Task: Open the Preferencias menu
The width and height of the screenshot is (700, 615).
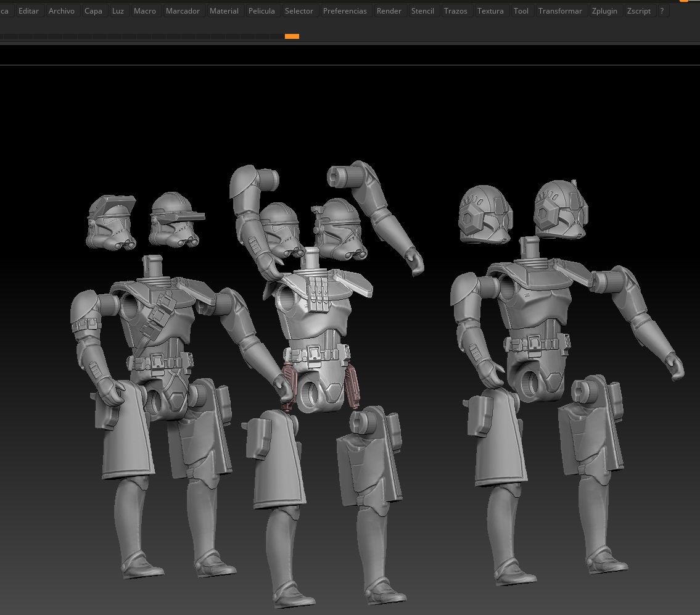Action: point(345,10)
